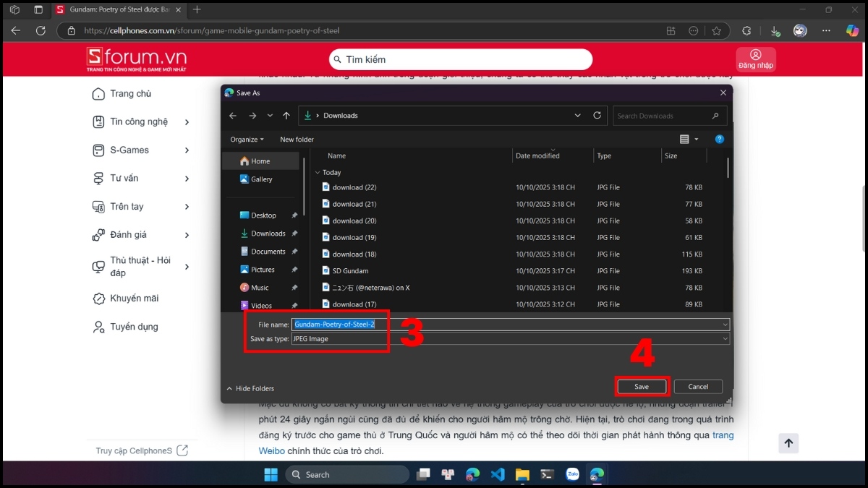Open the S-Games menu item
Screen dimensions: 868x488
pos(129,150)
